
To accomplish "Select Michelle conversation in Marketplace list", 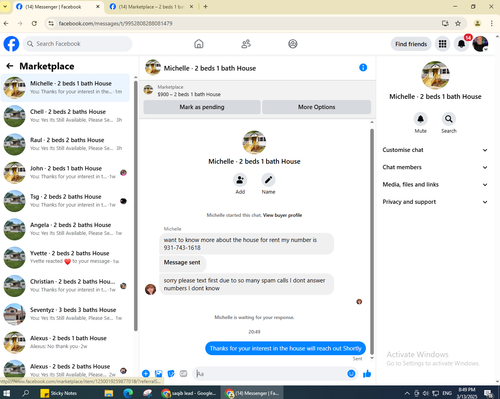I will [x=65, y=88].
